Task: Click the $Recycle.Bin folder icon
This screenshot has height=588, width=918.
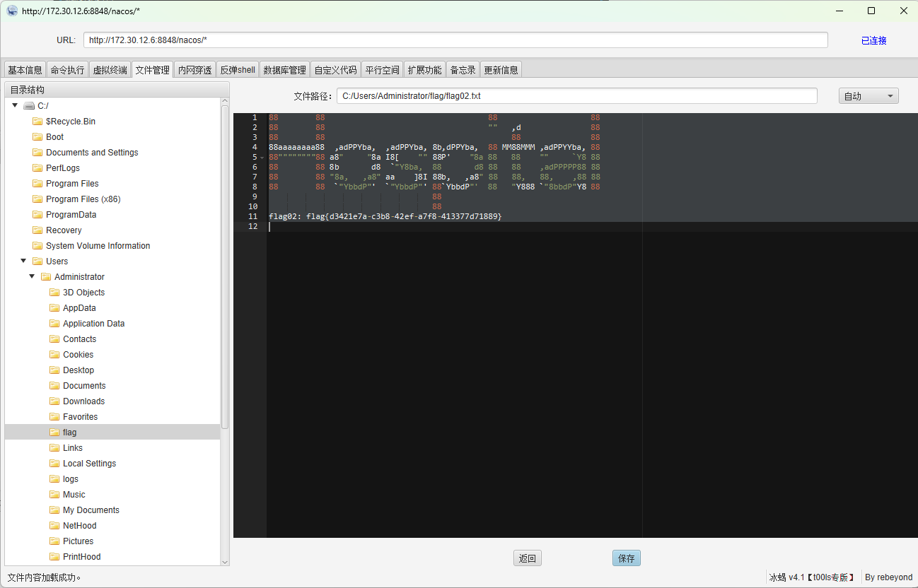Action: tap(37, 122)
